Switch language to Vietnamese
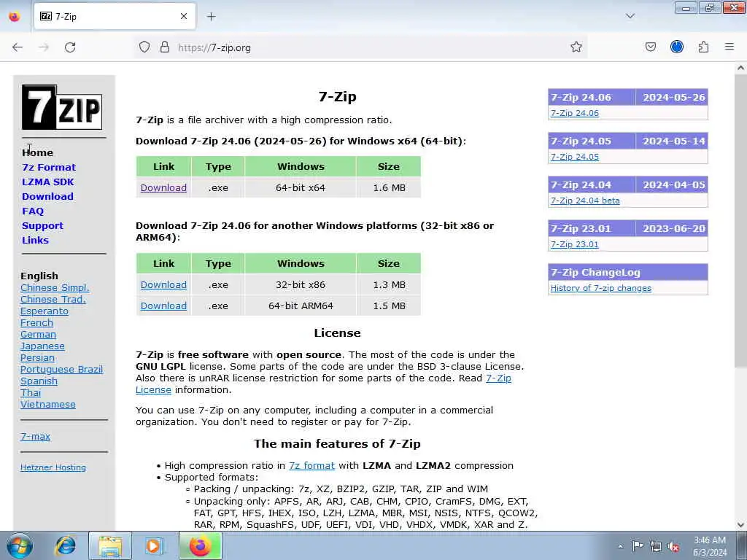The height and width of the screenshot is (560, 747). (47, 404)
